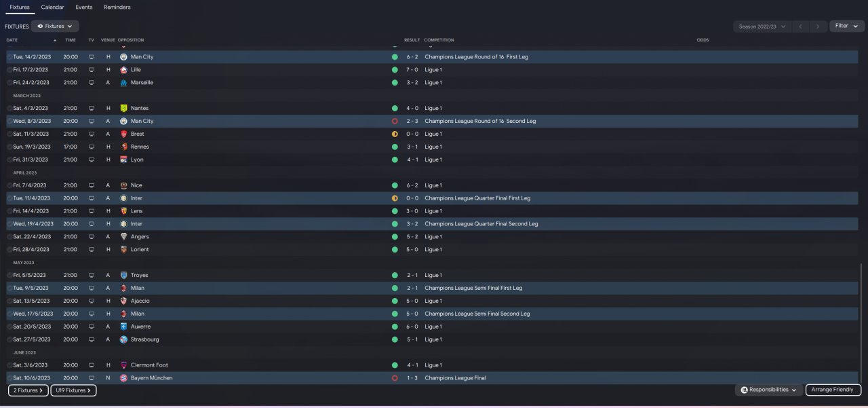Click the Marseille club badge icon
Image resolution: width=868 pixels, height=408 pixels.
pyautogui.click(x=123, y=83)
